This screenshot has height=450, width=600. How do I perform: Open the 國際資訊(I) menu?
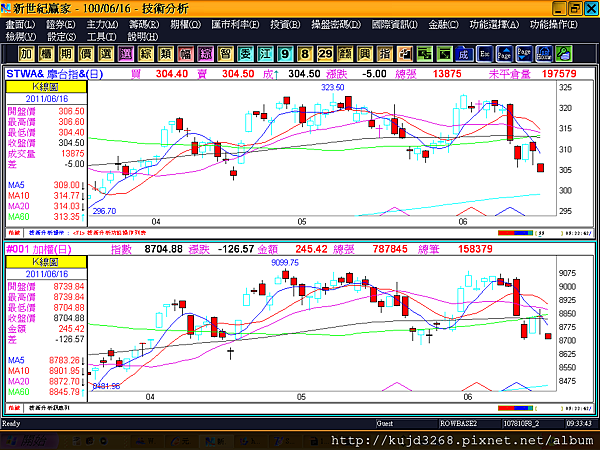(395, 25)
